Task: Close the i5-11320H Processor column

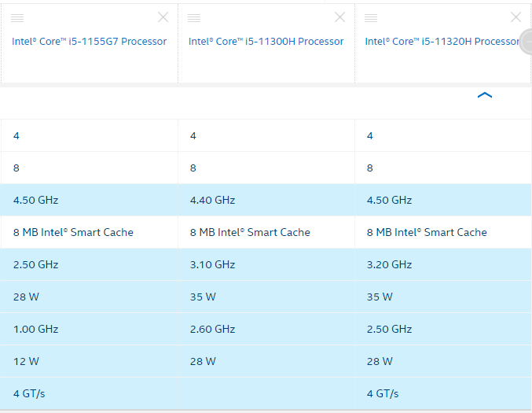Action: [515, 17]
